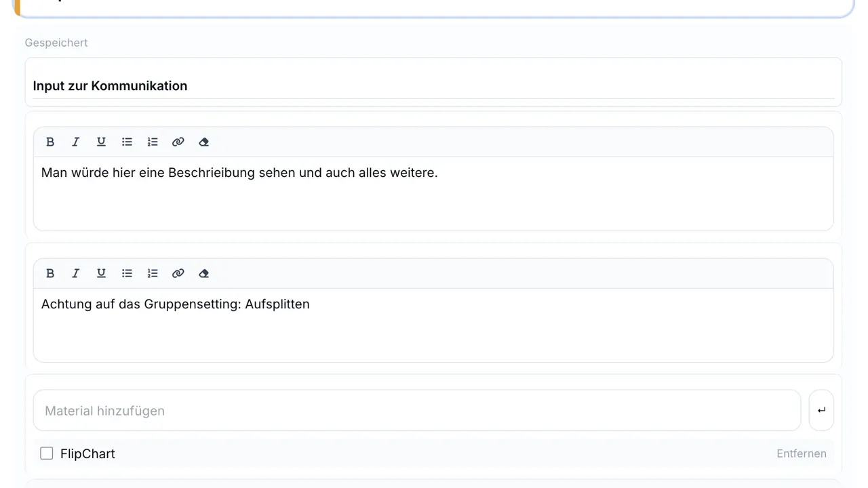Add a link in the Achtung note editor
868x488 pixels.
coord(178,273)
